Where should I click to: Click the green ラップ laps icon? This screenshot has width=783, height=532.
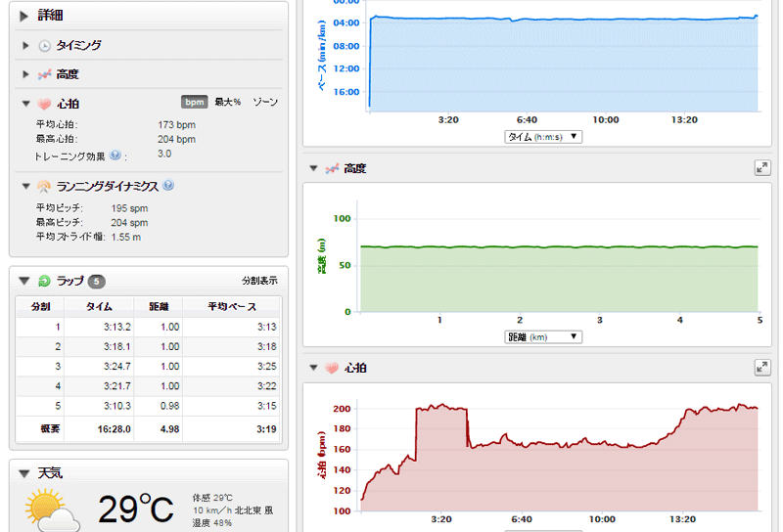pyautogui.click(x=44, y=282)
